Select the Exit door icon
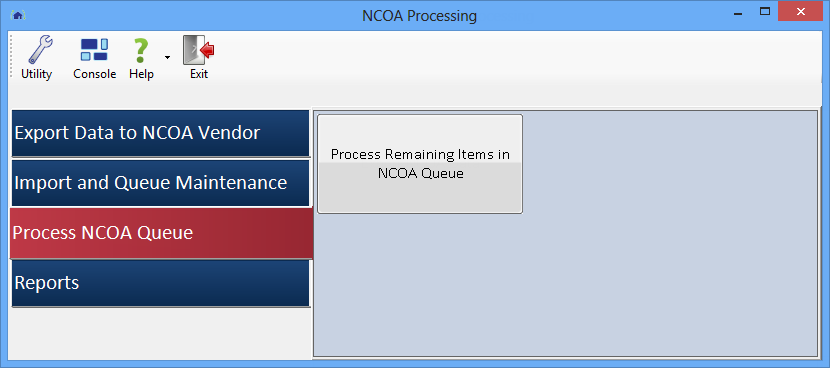The height and width of the screenshot is (368, 830). 199,50
